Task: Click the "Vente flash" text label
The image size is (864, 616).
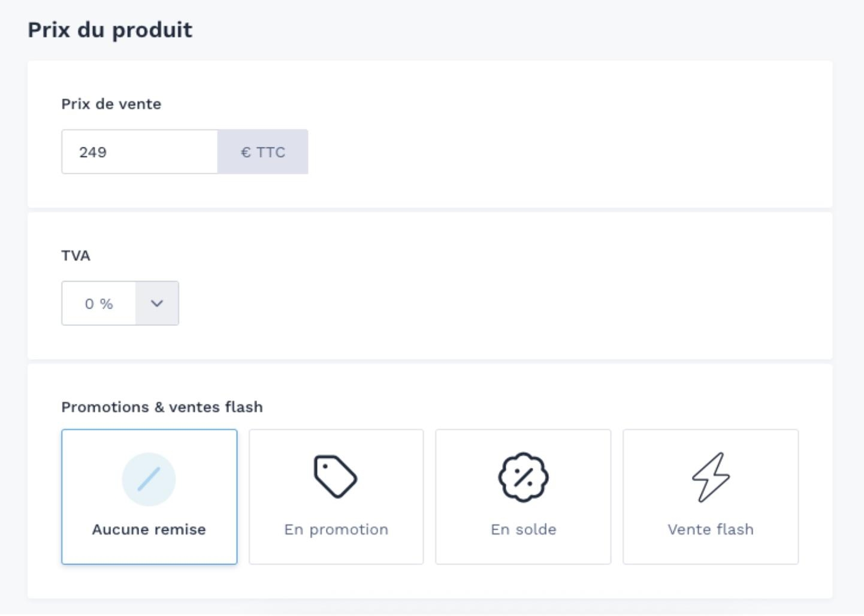Action: 711,530
